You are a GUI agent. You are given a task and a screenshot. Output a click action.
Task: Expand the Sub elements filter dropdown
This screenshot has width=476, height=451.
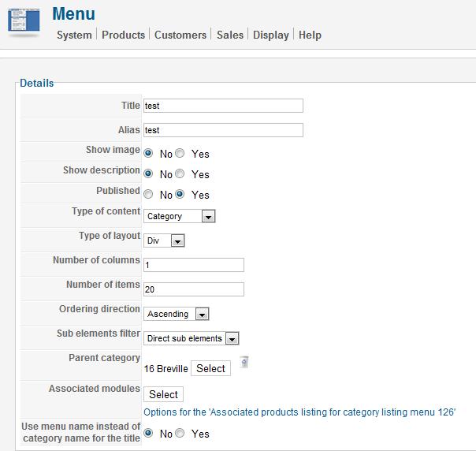tap(192, 338)
